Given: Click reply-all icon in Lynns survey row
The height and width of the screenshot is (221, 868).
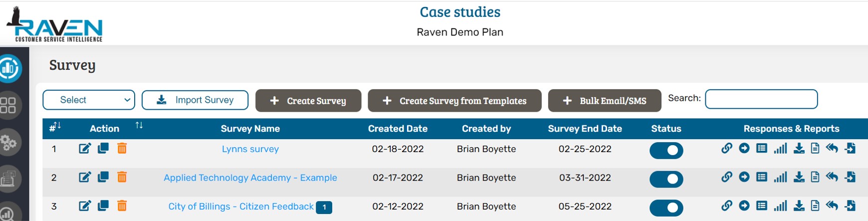Looking at the screenshot, I should pos(832,148).
